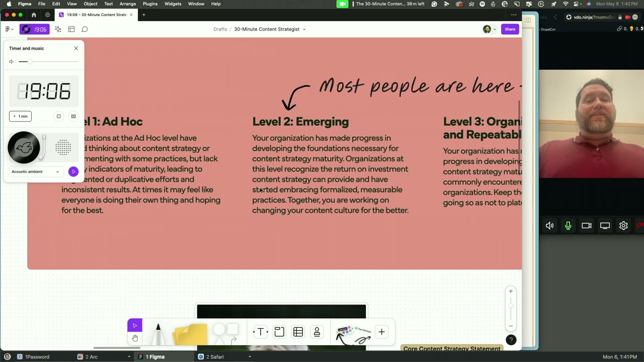Select the Table tool
644x362 pixels.
click(x=298, y=332)
